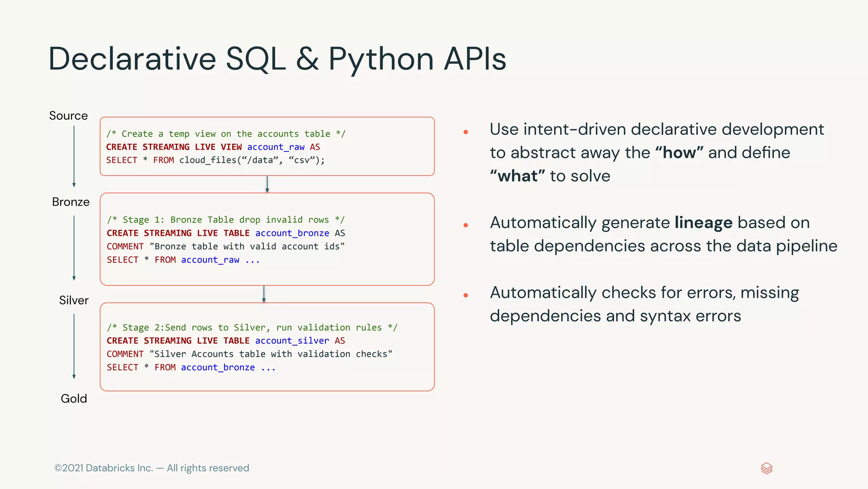Click the 'Bronze' stage label
The image size is (868, 489).
[x=71, y=202]
